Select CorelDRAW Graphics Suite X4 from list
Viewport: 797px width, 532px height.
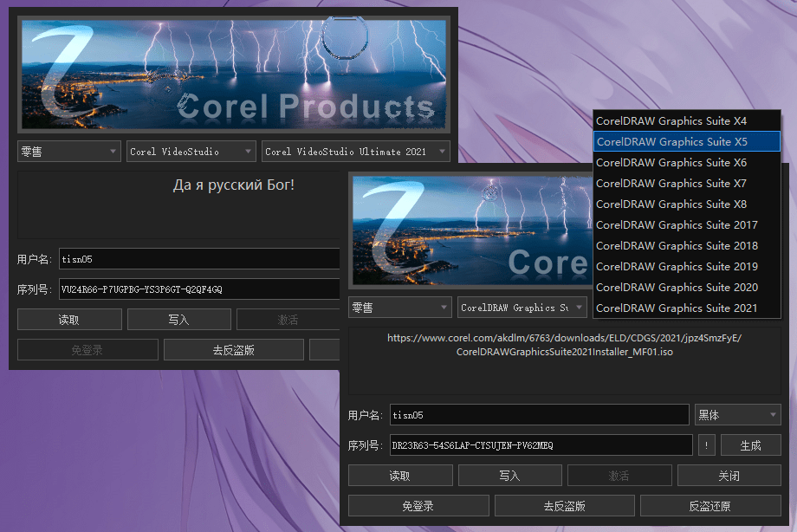point(687,121)
